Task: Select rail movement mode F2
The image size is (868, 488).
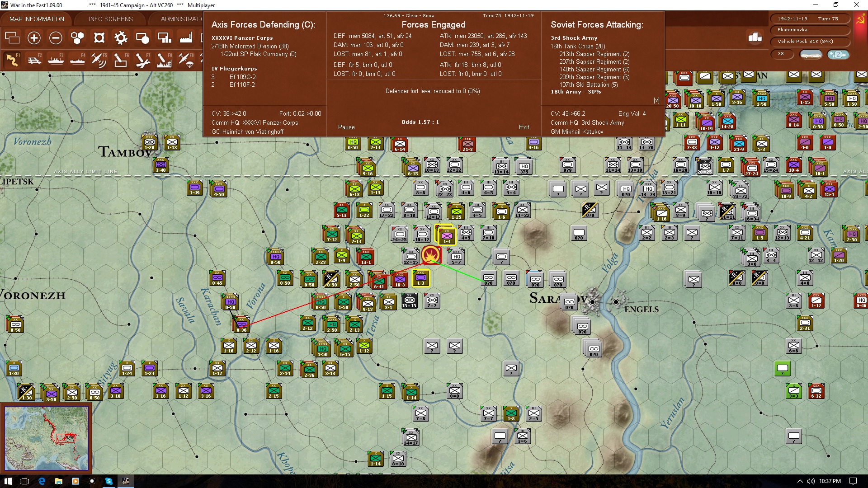Action: (34, 60)
